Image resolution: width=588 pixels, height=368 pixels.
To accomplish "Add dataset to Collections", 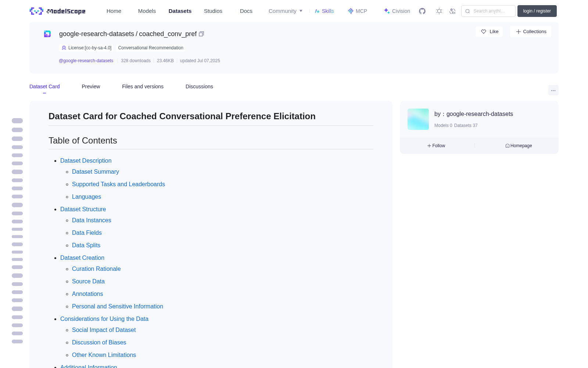I will (531, 32).
